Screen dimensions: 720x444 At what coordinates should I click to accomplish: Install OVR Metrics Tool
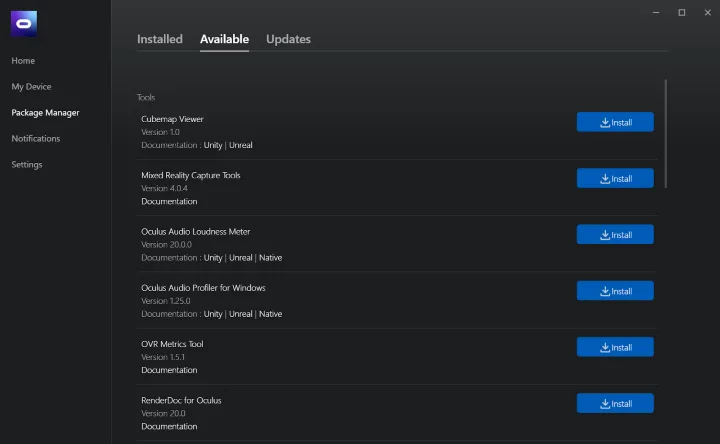pyautogui.click(x=615, y=347)
